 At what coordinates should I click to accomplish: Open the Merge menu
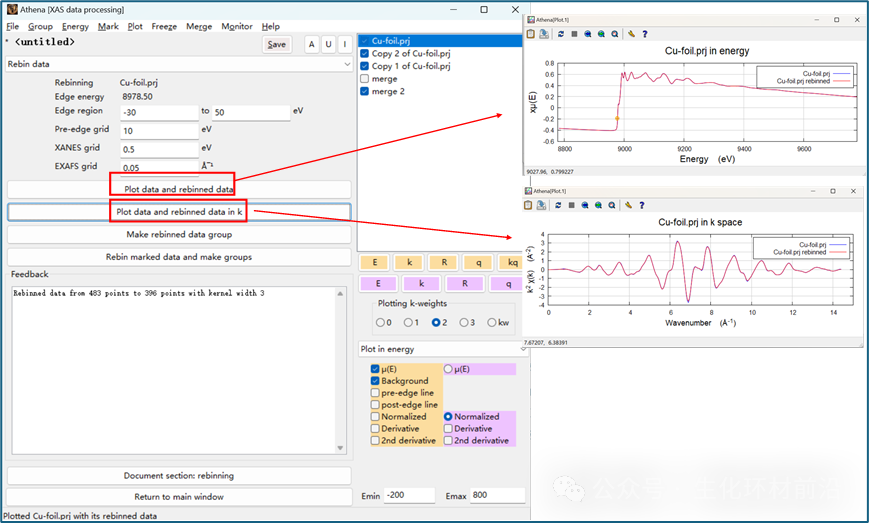click(x=199, y=26)
